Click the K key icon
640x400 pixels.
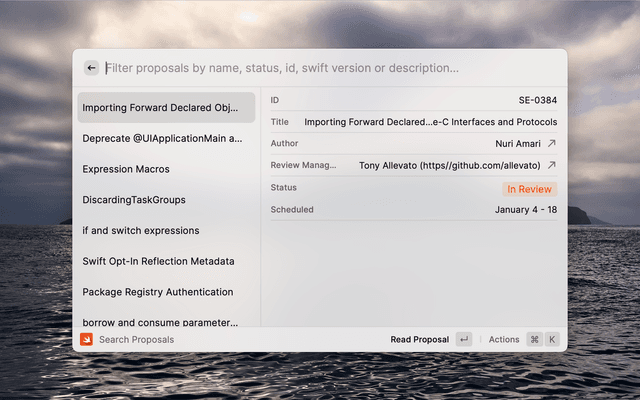point(552,339)
